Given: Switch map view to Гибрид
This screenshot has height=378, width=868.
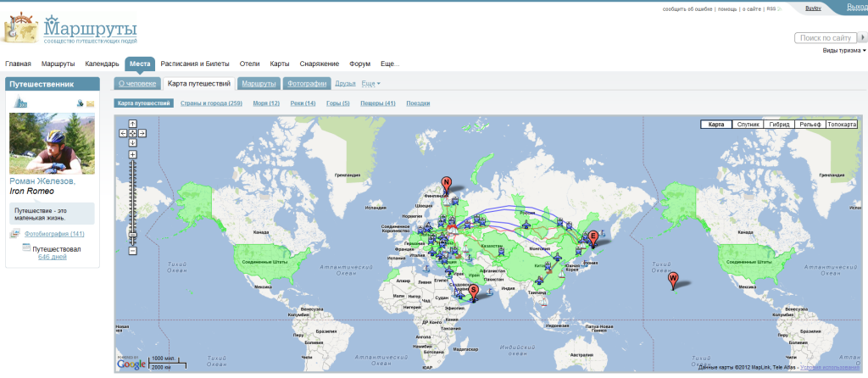Looking at the screenshot, I should point(779,125).
